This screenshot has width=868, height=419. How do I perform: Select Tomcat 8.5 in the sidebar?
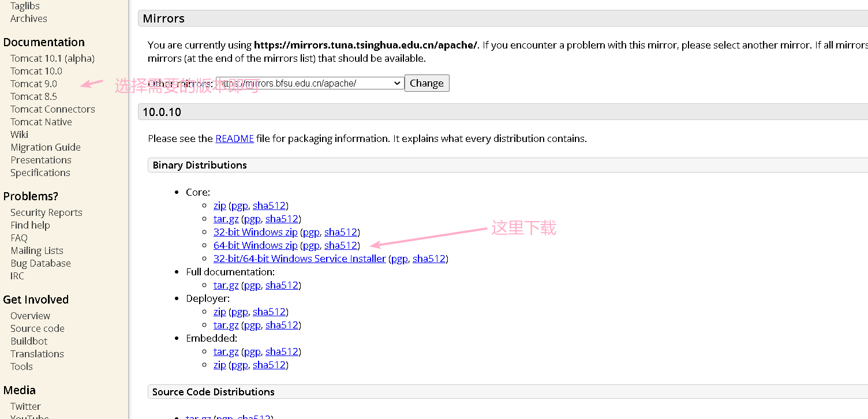(x=34, y=96)
